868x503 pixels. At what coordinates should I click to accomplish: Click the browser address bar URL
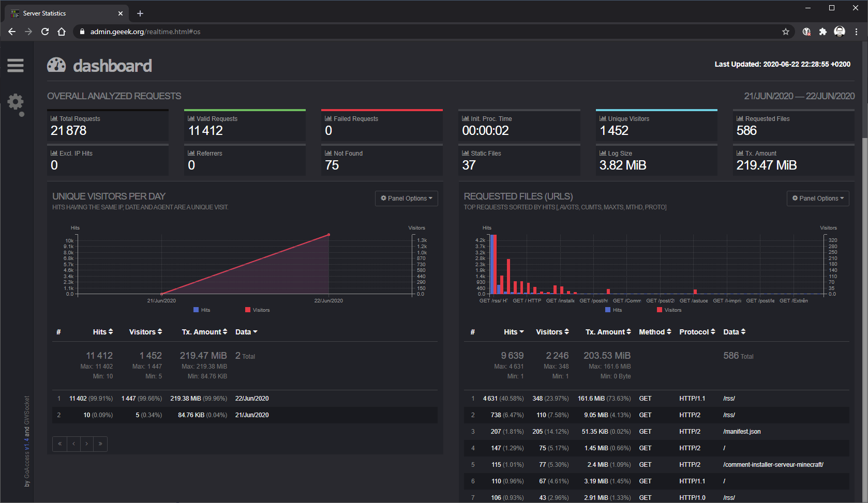(x=145, y=32)
